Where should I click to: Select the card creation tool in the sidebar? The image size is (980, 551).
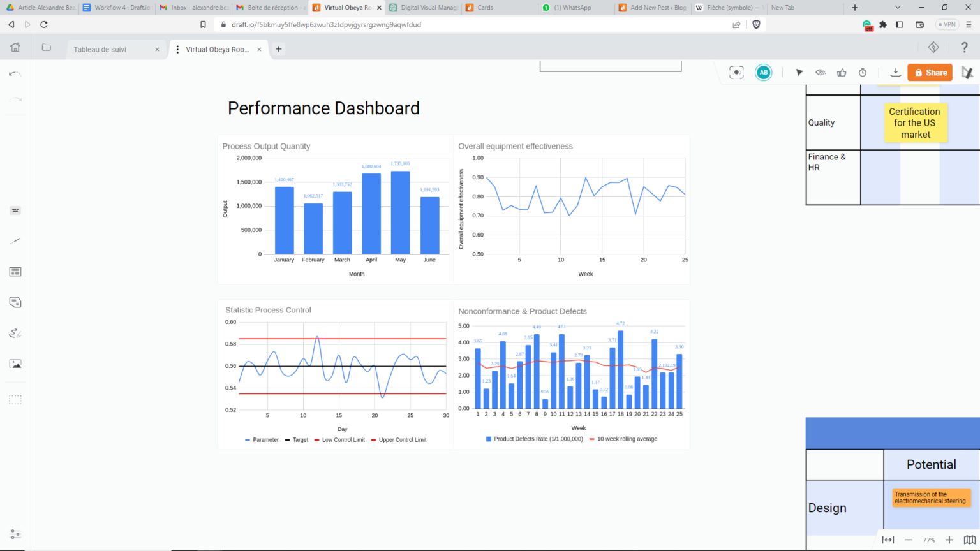(x=15, y=302)
